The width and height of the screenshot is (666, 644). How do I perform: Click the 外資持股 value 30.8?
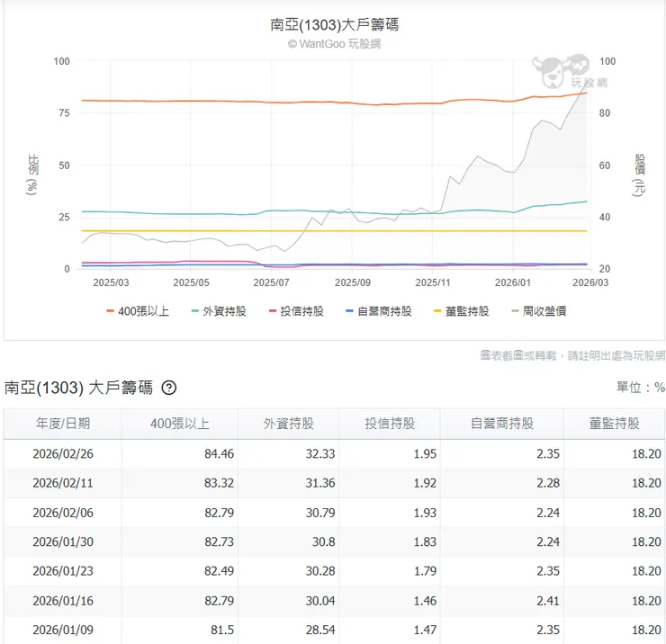coord(324,541)
